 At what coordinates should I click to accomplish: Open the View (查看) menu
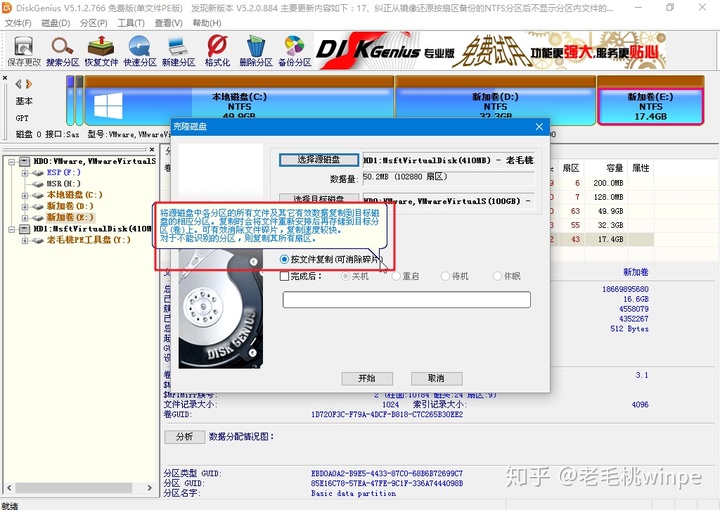169,23
